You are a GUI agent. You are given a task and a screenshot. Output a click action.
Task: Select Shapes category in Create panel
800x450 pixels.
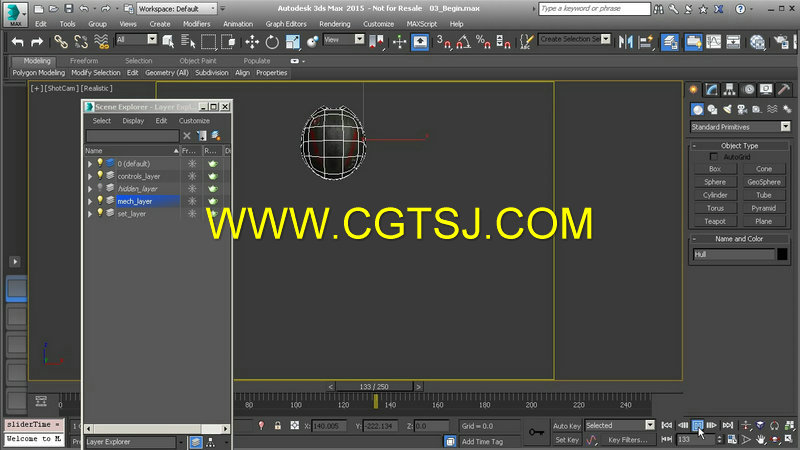point(712,109)
